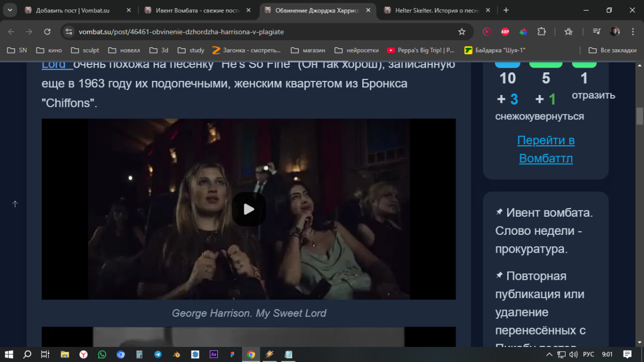Open the 'sculpt' bookmarks folder

point(85,50)
